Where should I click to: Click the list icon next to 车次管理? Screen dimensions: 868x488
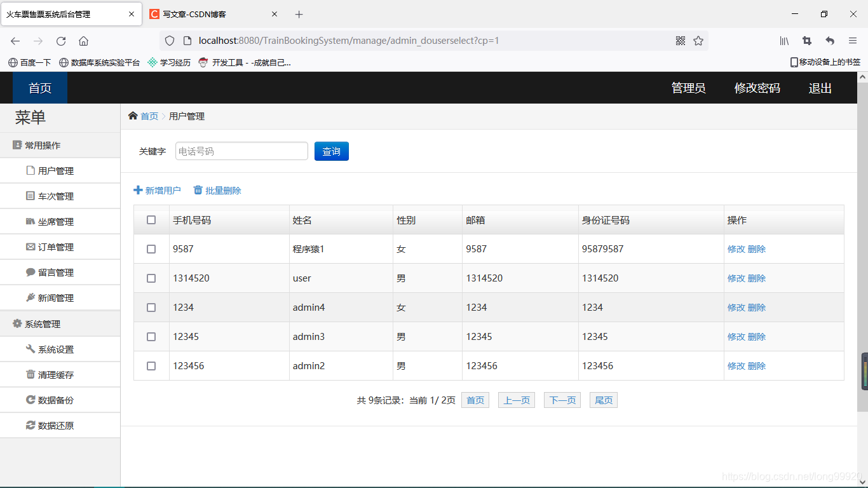(x=31, y=196)
